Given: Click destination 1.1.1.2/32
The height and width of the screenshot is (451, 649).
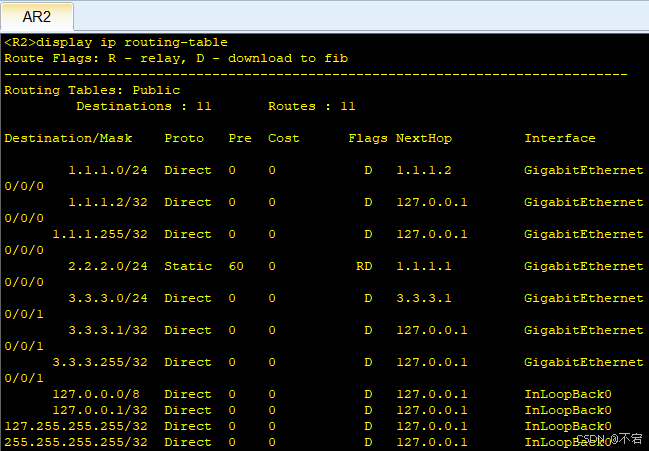Looking at the screenshot, I should point(108,202).
